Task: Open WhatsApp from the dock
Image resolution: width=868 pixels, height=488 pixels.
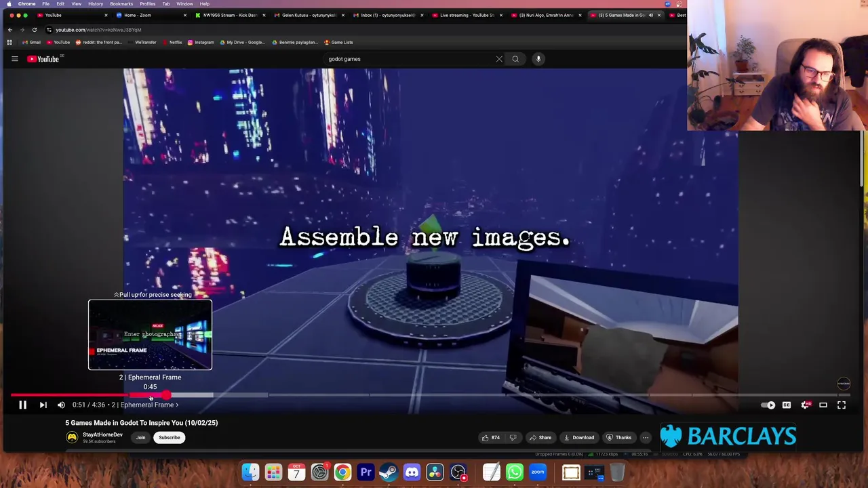Action: pos(515,472)
